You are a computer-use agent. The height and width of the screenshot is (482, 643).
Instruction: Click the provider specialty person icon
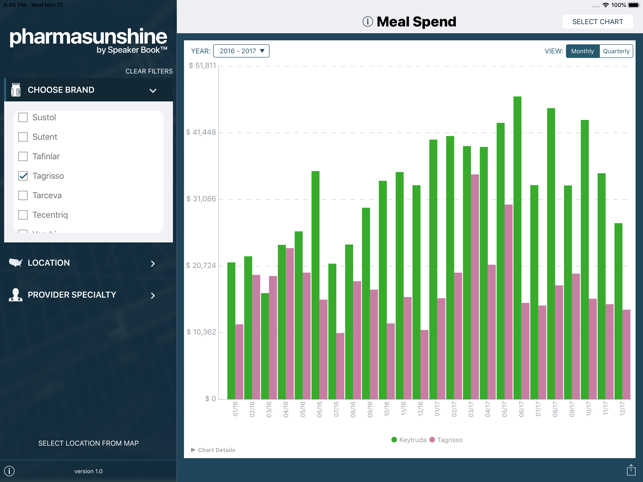click(x=16, y=295)
